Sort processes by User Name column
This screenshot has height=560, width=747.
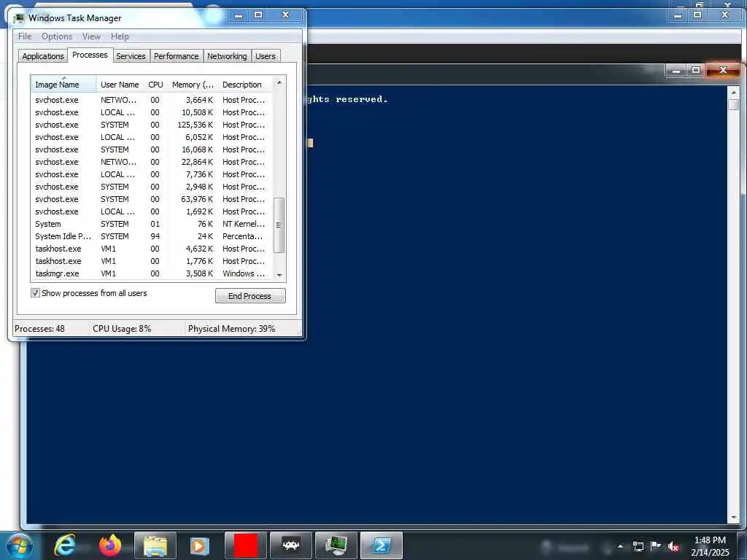(x=120, y=85)
